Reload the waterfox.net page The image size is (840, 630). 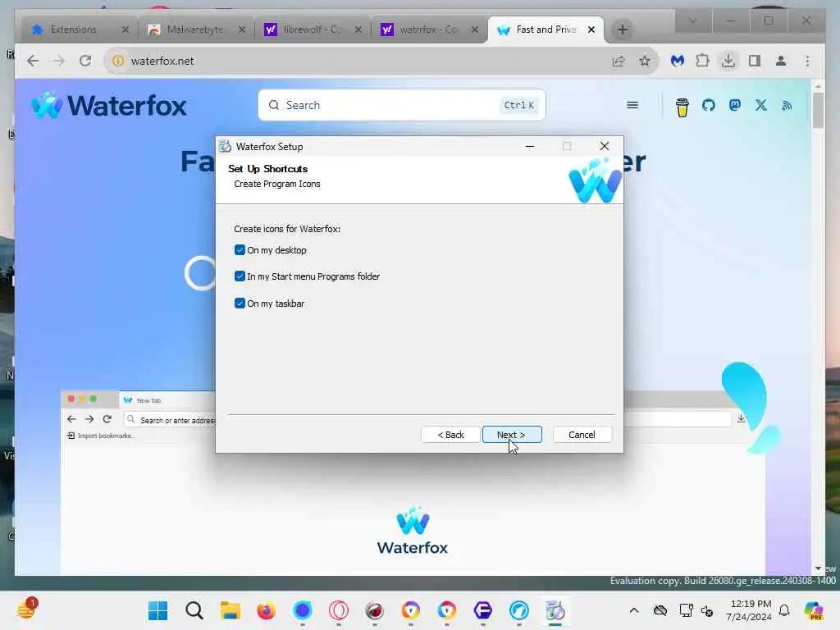85,61
